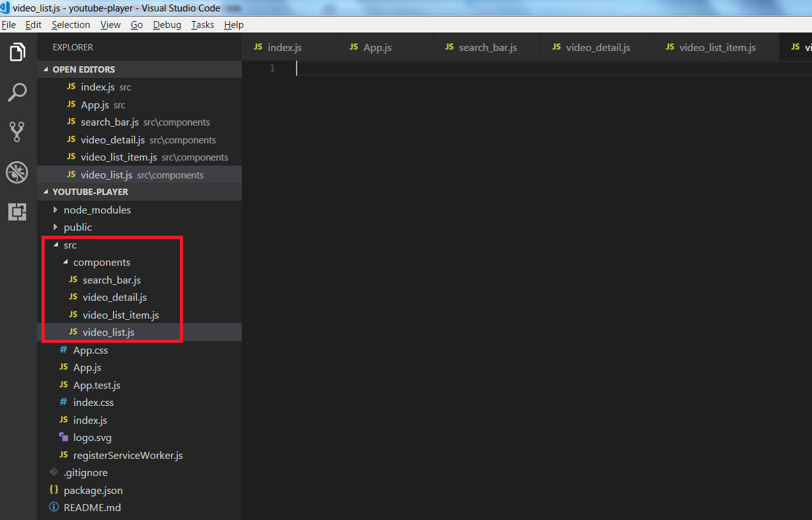Screen dimensions: 812x520
Task: Open README.md in file tree
Action: (139, 507)
